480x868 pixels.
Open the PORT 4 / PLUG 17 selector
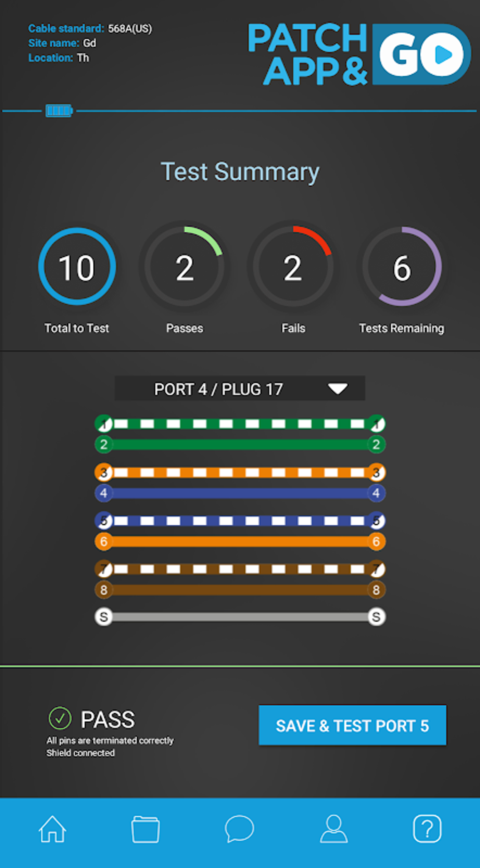coord(240,388)
